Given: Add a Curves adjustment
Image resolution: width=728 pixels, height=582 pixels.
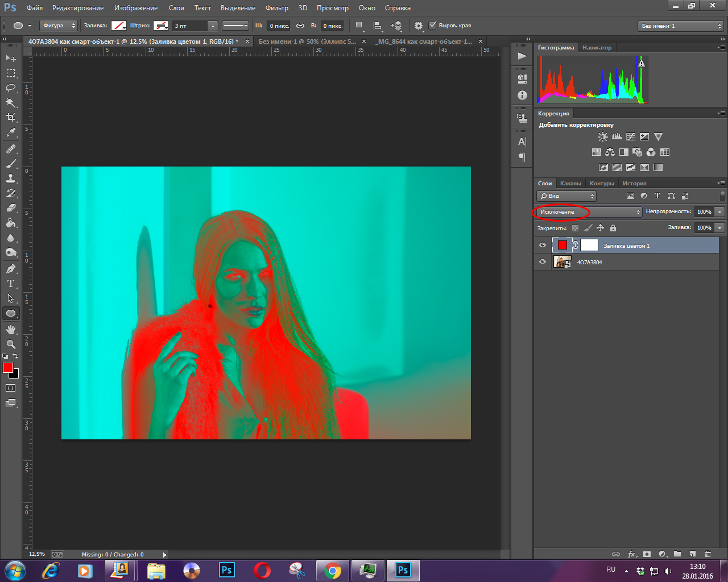Looking at the screenshot, I should pos(631,137).
